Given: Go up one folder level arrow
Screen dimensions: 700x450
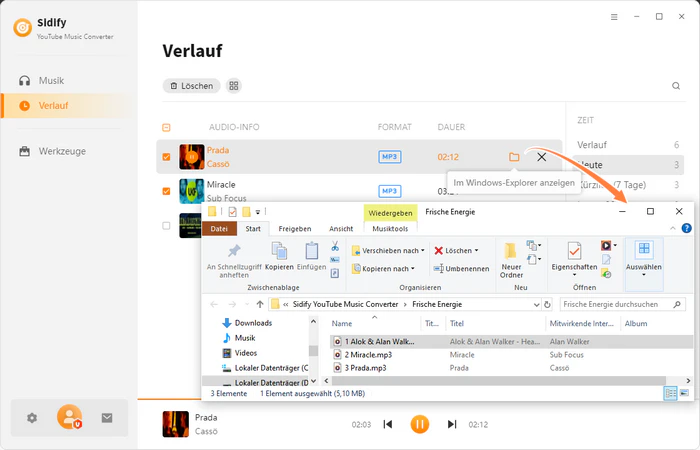Looking at the screenshot, I should point(260,304).
